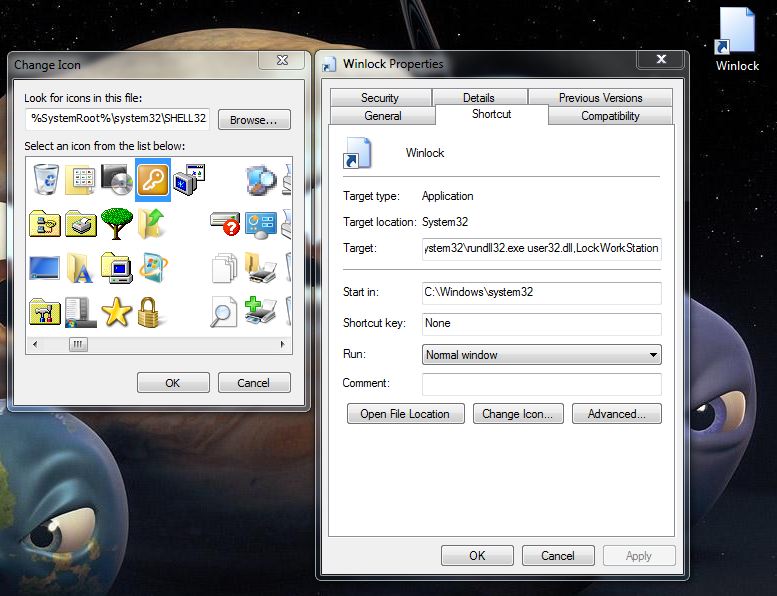Click the icon list right scroll arrow
The image size is (777, 596).
point(282,344)
